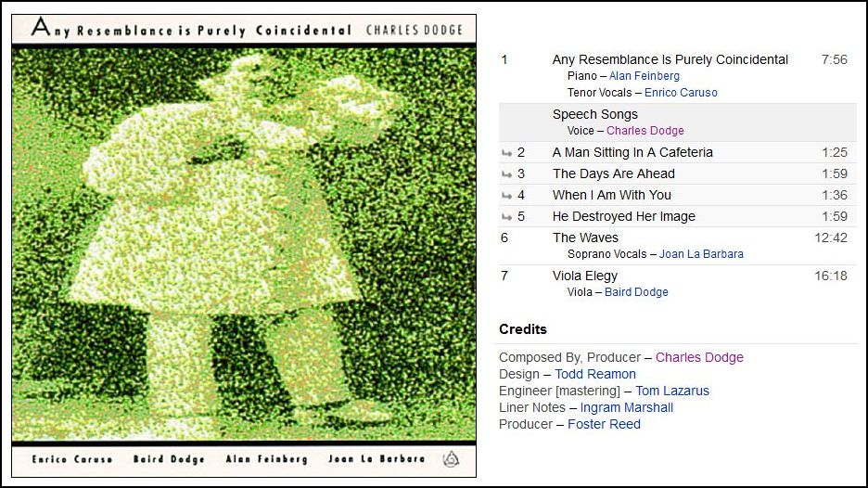This screenshot has height=488, width=868.
Task: Click the 'Engineer [mastering]' role label
Action: tap(559, 391)
